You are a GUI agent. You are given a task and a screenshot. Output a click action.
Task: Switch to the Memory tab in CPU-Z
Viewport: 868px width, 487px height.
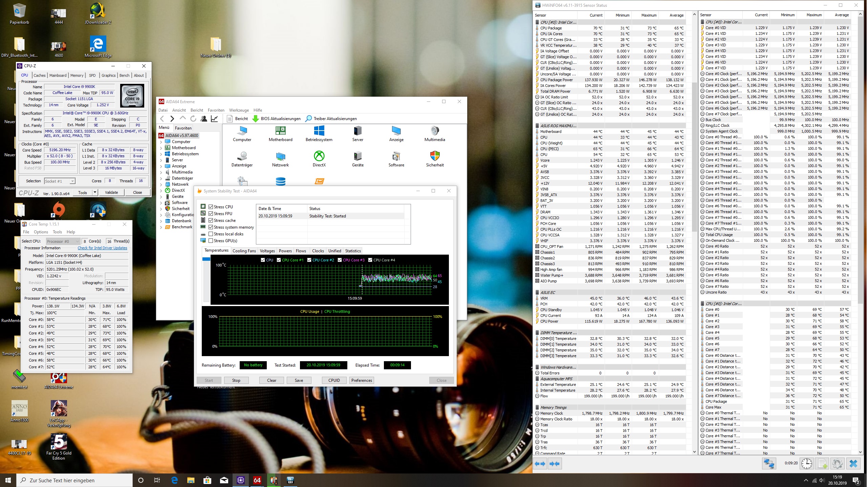pos(77,75)
